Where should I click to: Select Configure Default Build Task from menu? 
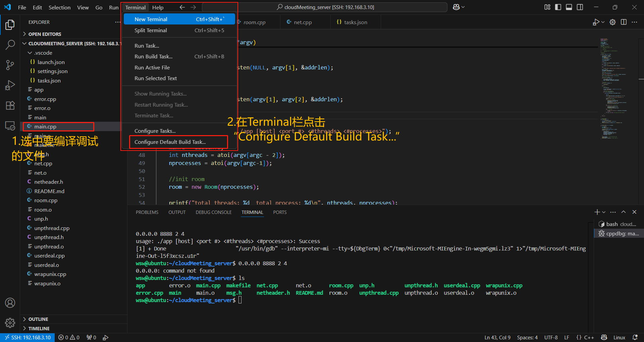tap(171, 141)
